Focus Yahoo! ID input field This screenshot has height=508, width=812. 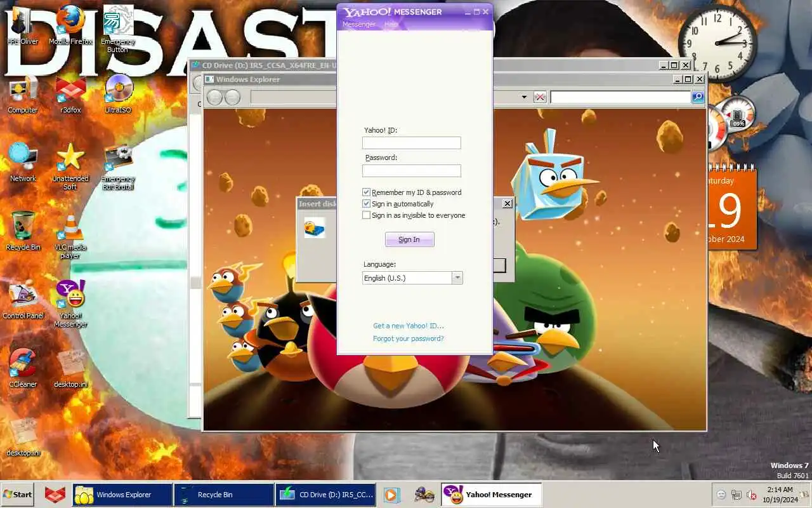[412, 143]
